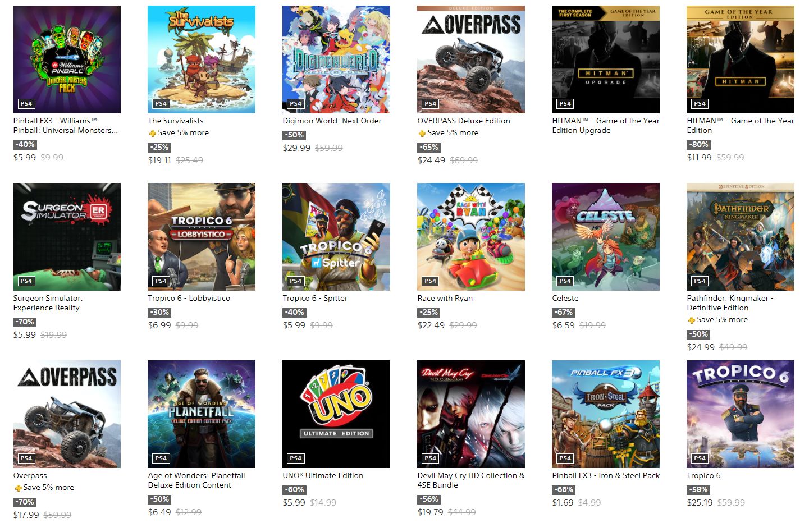Image resolution: width=809 pixels, height=532 pixels.
Task: Select the Digimon World: Next Order cover art
Action: [336, 59]
